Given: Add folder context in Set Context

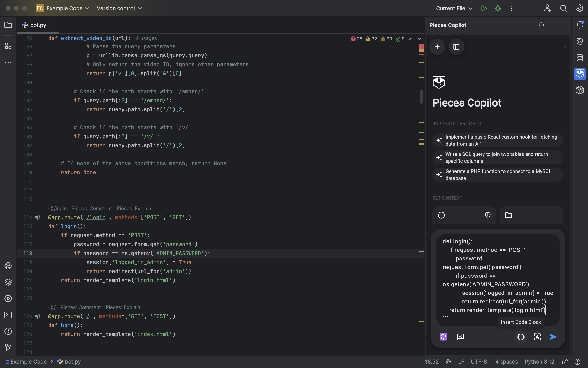Looking at the screenshot, I should coord(531,215).
